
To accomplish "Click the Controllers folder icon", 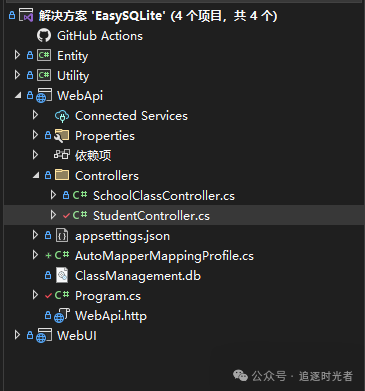I will pyautogui.click(x=62, y=175).
